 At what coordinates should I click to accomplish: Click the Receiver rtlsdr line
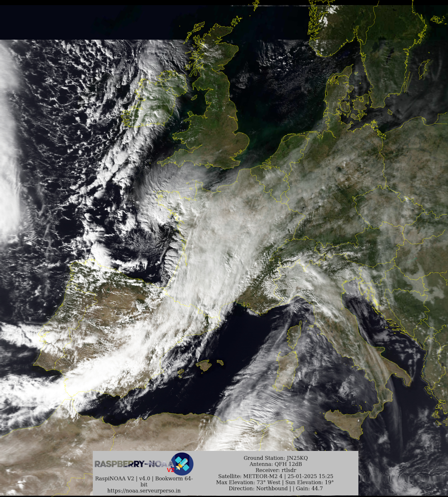276,470
